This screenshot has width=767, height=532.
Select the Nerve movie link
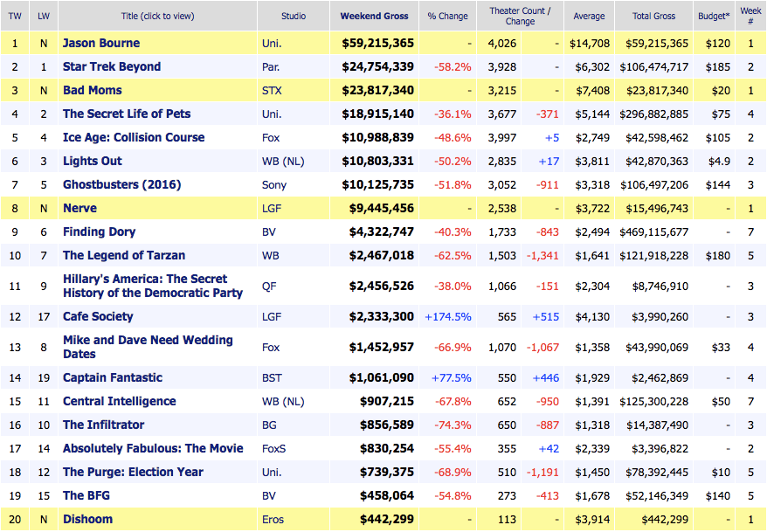79,208
